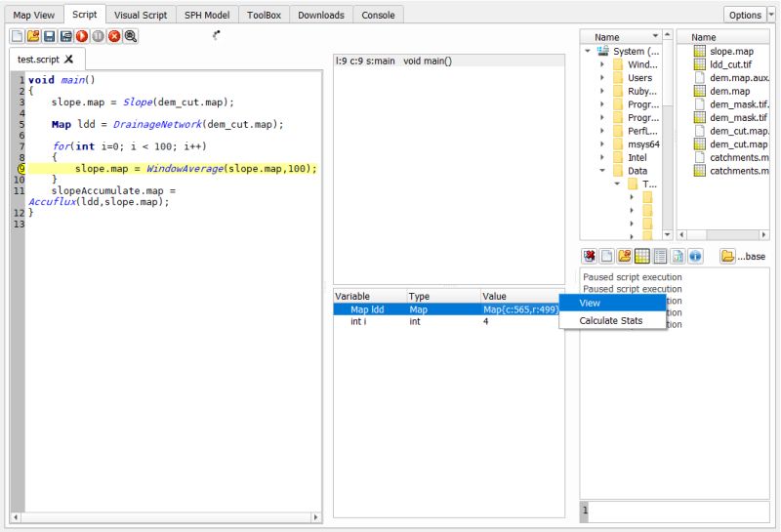Click blue info icon in file browser toolbar
The height and width of the screenshot is (532, 781).
click(695, 256)
